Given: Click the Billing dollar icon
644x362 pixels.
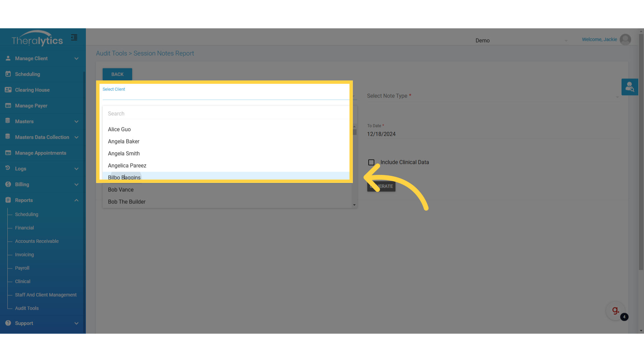Looking at the screenshot, I should pyautogui.click(x=8, y=184).
